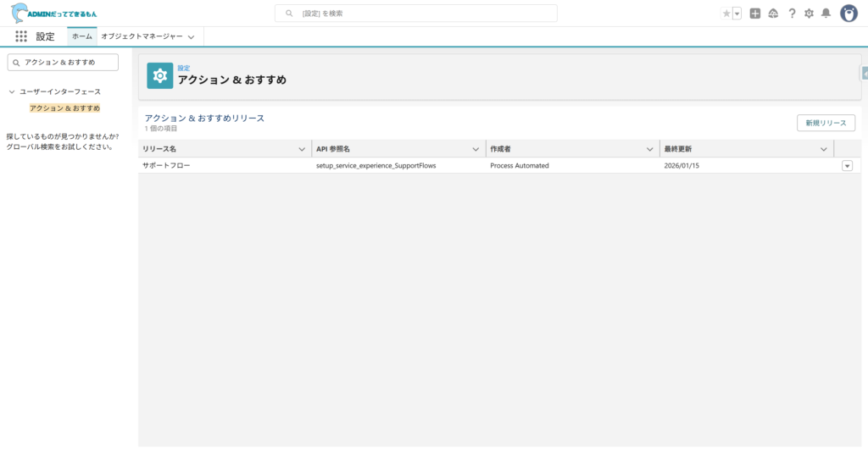868x453 pixels.
Task: Click the 新規リリース button
Action: pyautogui.click(x=826, y=123)
